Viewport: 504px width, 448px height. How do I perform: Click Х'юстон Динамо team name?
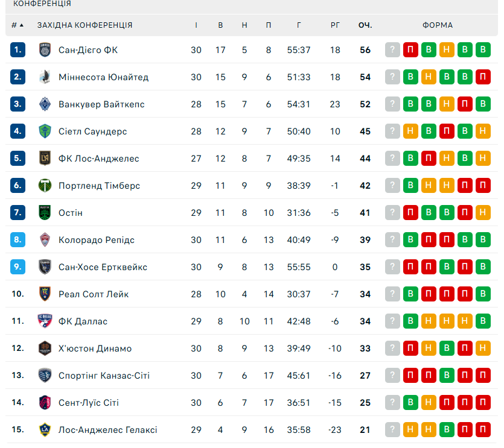pyautogui.click(x=95, y=349)
